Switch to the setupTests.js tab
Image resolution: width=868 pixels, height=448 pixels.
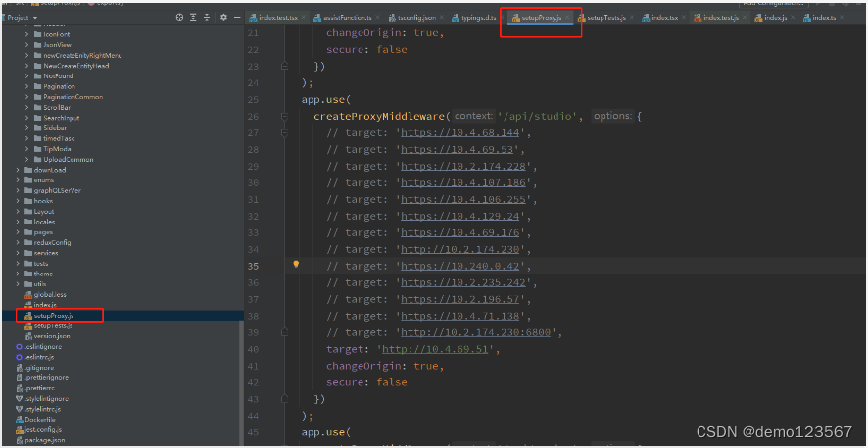(606, 18)
